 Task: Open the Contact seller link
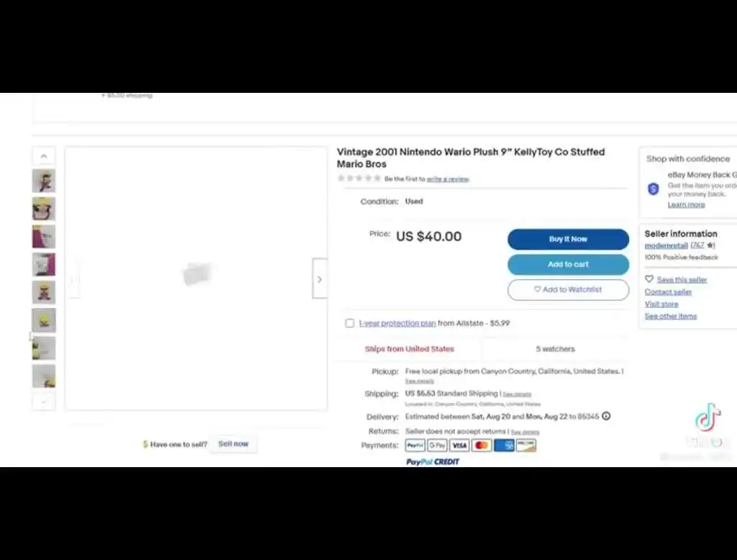[668, 292]
